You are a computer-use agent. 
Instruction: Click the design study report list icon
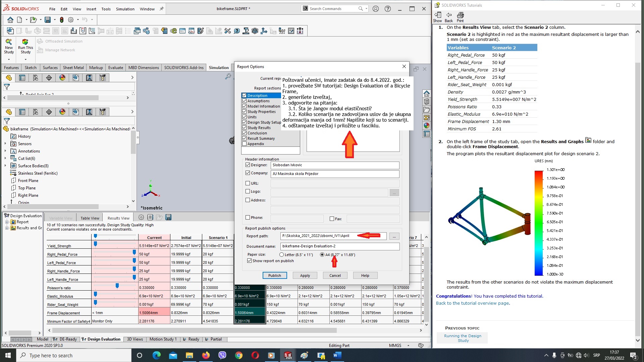[150, 218]
